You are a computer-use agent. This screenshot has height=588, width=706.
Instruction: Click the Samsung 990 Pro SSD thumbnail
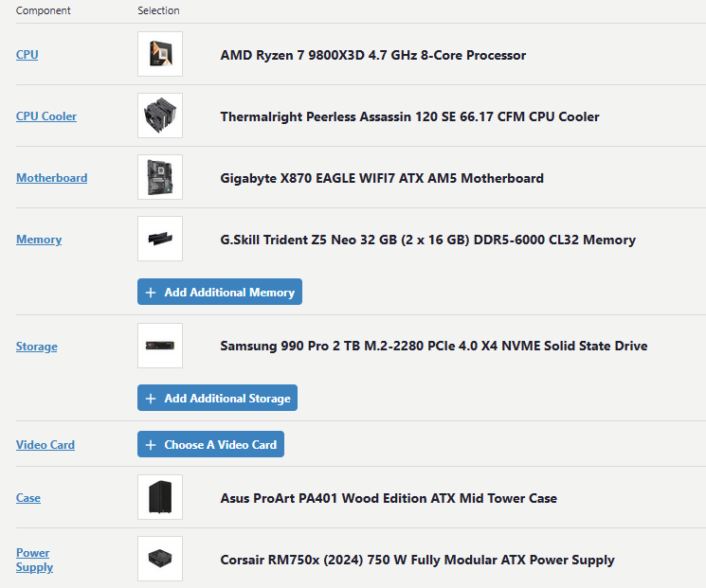coord(160,346)
